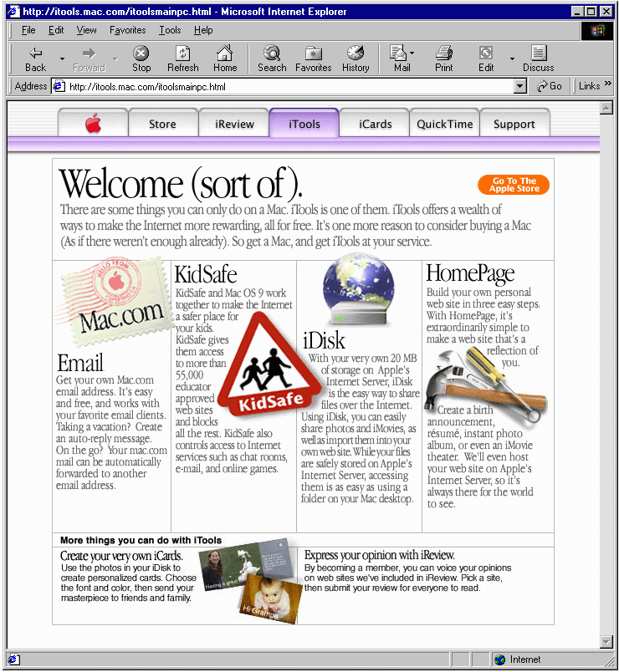
Task: Click the Links toolbar label
Action: point(589,86)
